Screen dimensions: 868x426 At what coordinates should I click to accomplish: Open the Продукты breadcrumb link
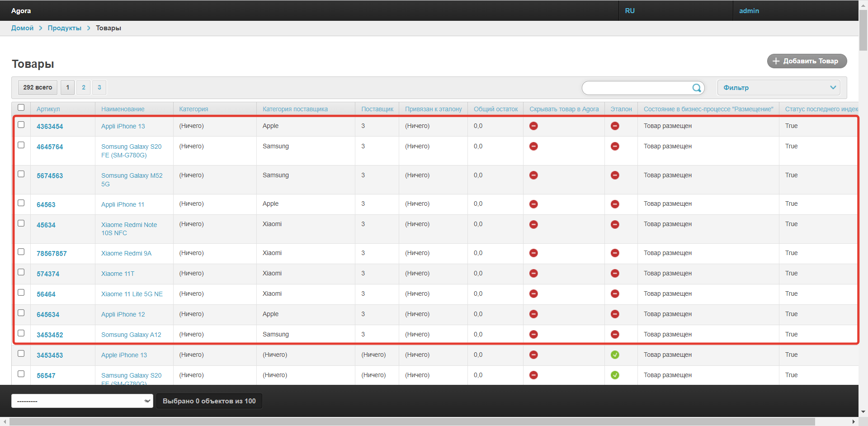point(65,28)
